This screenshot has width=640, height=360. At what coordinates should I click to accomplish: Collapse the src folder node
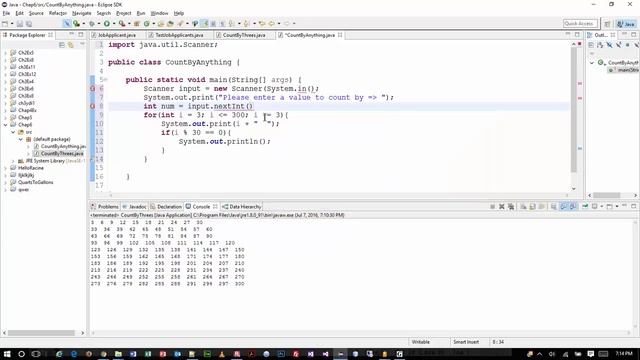13,132
